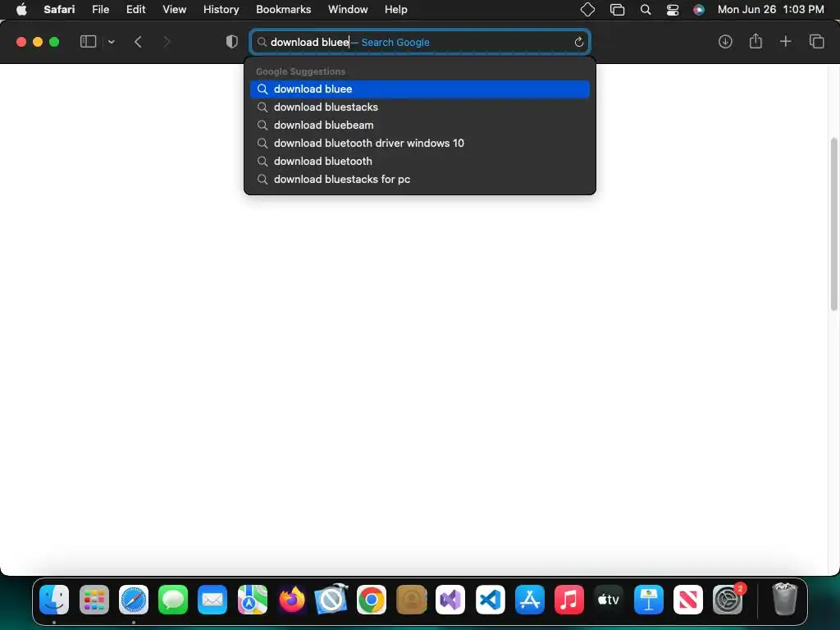The height and width of the screenshot is (630, 840).
Task: Choose 'download bluestacks for pc' suggestion
Action: 420,180
